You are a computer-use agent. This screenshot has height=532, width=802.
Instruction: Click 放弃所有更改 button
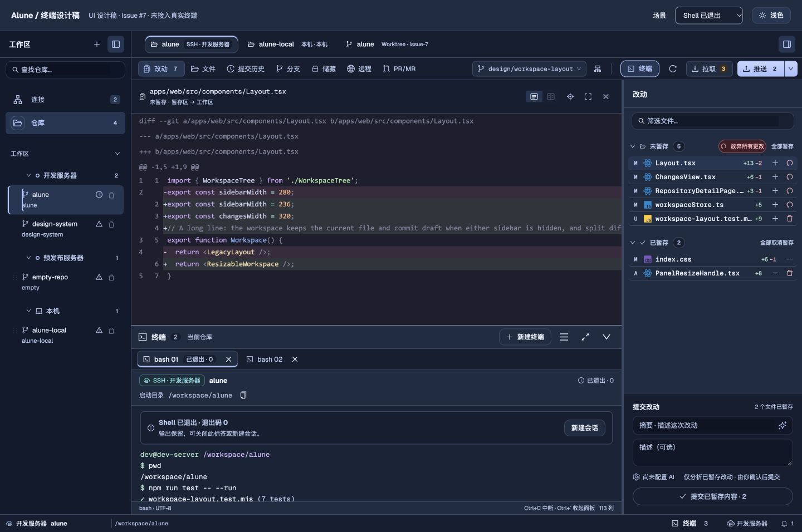[x=742, y=146]
